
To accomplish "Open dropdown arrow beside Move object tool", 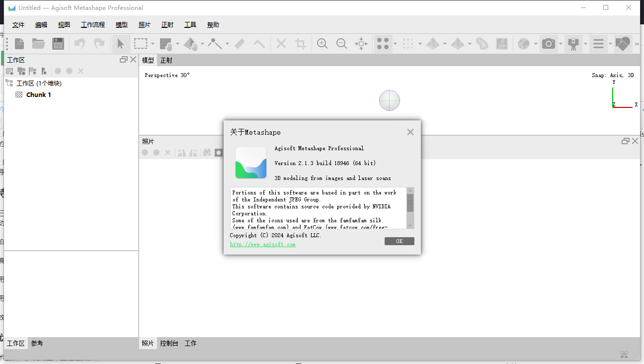I will pos(202,44).
